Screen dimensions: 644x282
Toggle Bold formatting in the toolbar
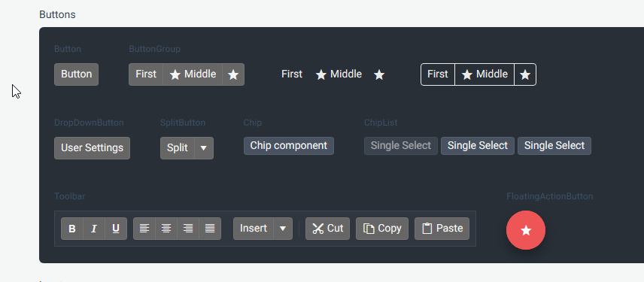pyautogui.click(x=72, y=229)
